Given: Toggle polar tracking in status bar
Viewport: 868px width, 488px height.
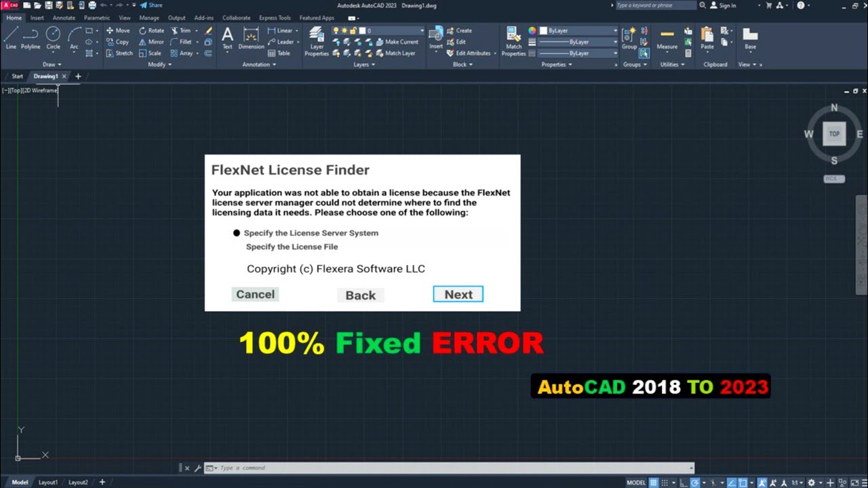Looking at the screenshot, I should 696,483.
